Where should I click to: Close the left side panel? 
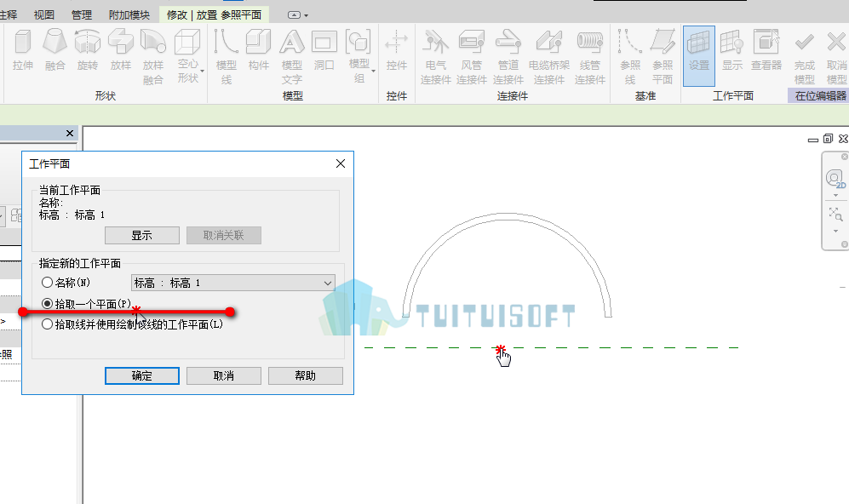(70, 133)
